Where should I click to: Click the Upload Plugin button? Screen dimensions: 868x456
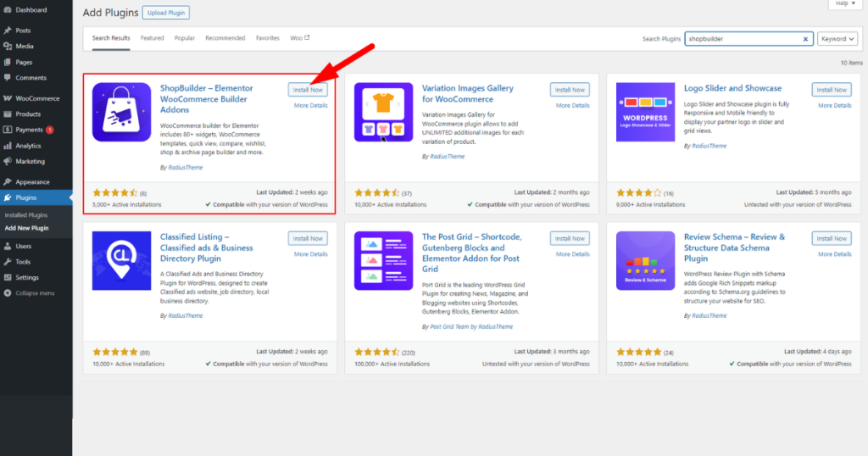pos(166,13)
